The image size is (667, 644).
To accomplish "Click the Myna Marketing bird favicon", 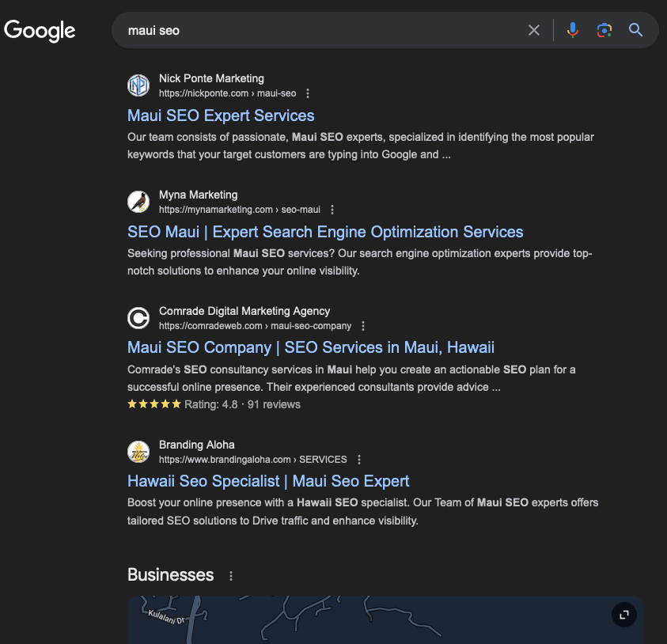I will coord(138,202).
